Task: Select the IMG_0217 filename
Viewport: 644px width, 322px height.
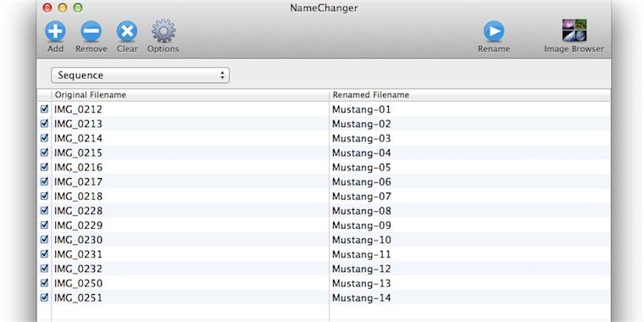Action: (78, 182)
